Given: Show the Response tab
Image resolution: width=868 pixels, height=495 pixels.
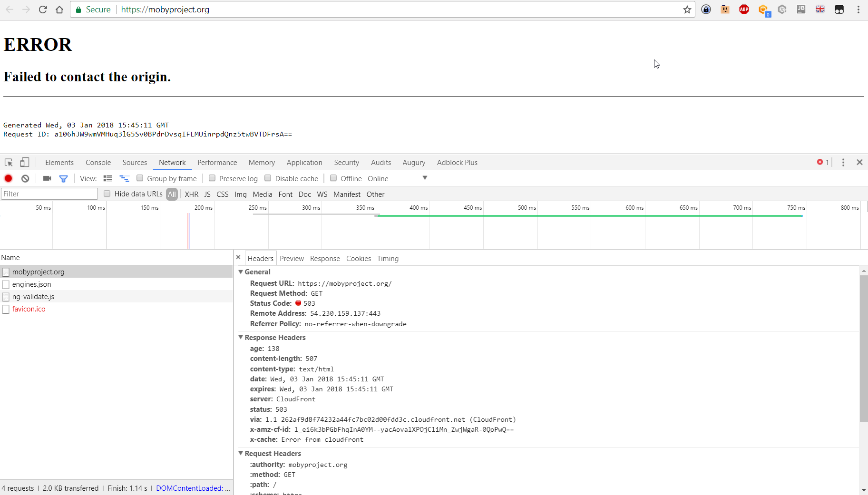Looking at the screenshot, I should click(325, 258).
